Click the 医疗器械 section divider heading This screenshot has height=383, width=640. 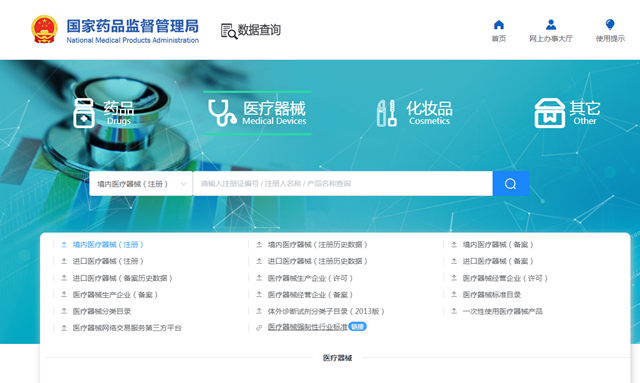(x=338, y=358)
